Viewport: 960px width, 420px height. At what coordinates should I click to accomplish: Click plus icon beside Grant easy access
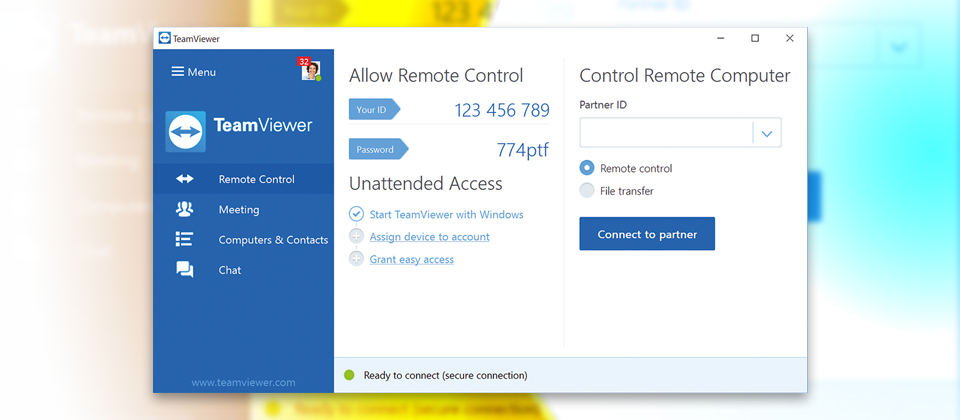[x=356, y=259]
